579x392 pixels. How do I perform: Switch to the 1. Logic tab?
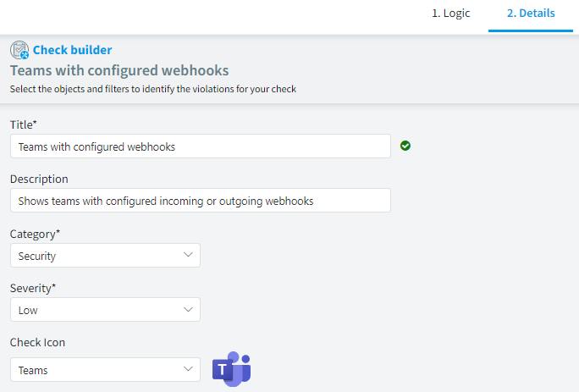(451, 14)
